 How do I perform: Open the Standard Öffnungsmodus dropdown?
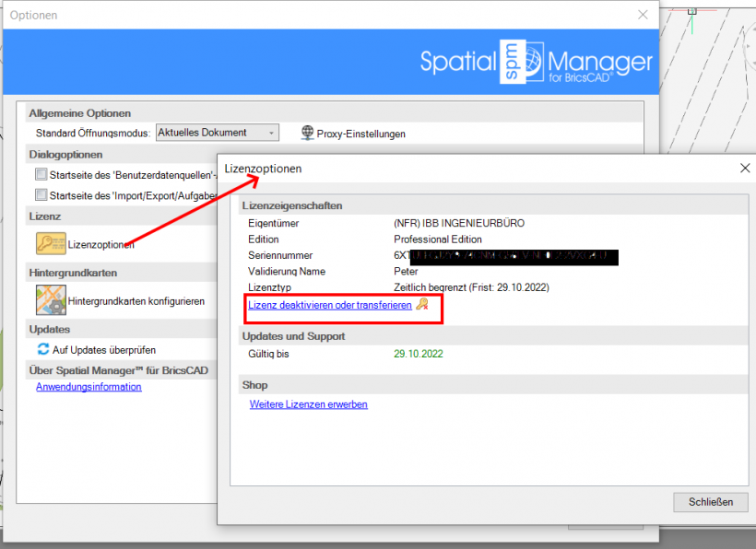coord(270,132)
